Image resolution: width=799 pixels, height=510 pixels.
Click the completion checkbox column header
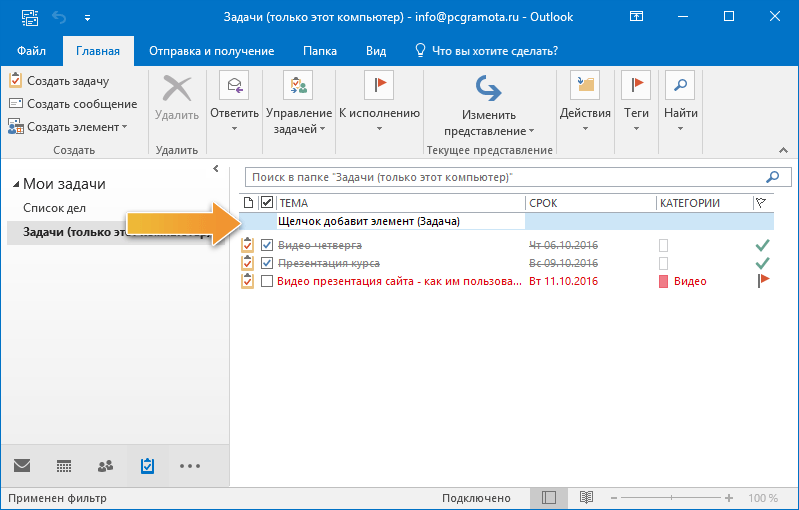267,202
